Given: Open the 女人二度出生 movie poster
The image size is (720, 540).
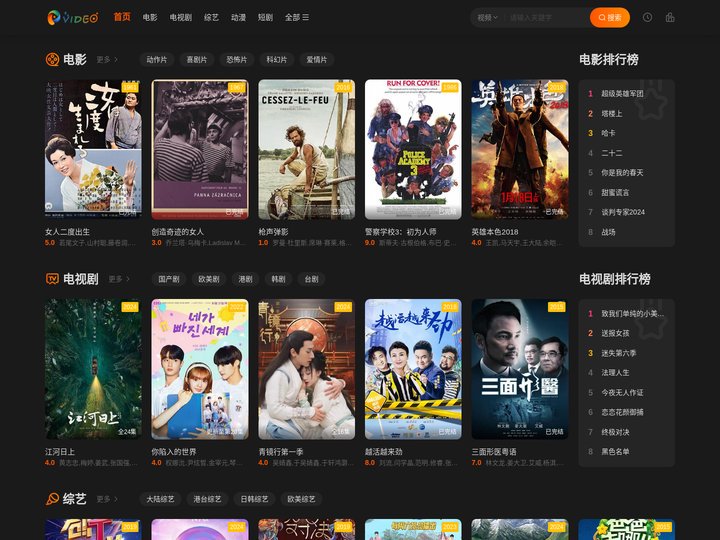Looking at the screenshot, I should (x=93, y=149).
